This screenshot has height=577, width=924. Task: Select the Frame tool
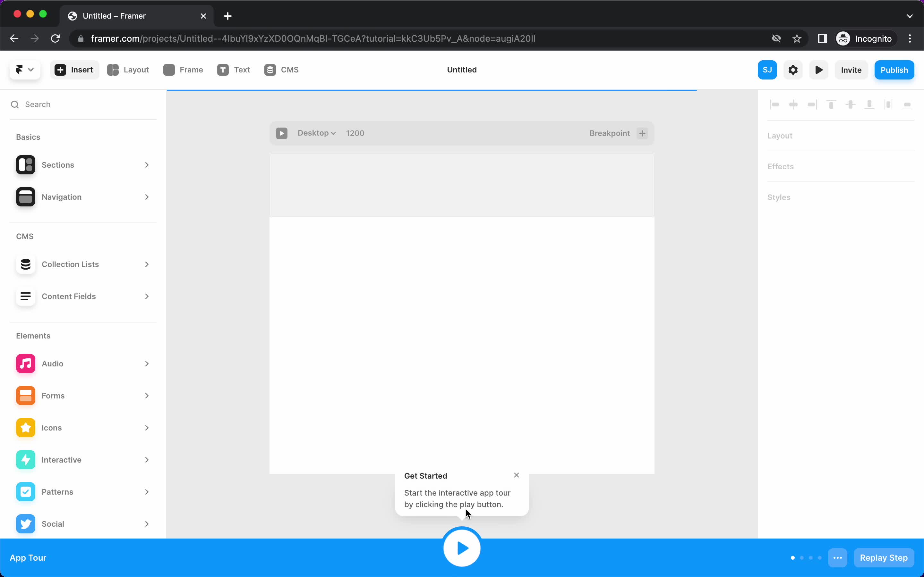(x=183, y=69)
